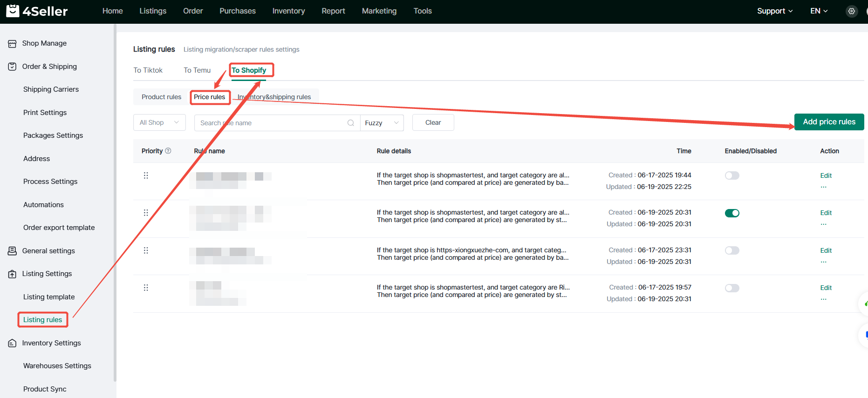Viewport: 868px width, 398px height.
Task: Open the Fuzzy match dropdown
Action: click(x=382, y=123)
